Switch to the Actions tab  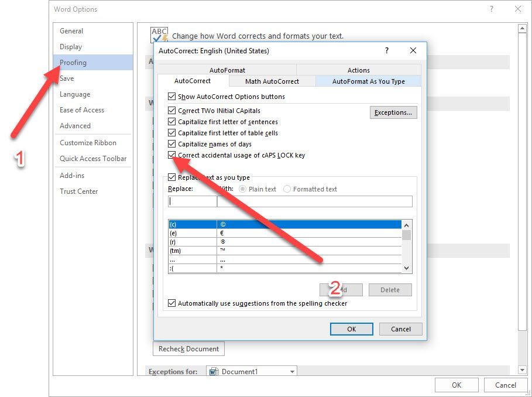click(359, 70)
